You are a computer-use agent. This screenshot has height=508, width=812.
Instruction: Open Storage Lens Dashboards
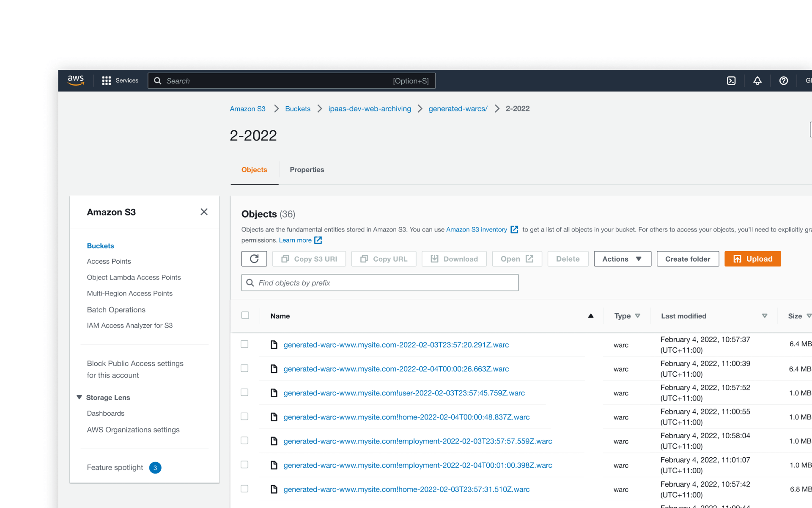pos(106,414)
